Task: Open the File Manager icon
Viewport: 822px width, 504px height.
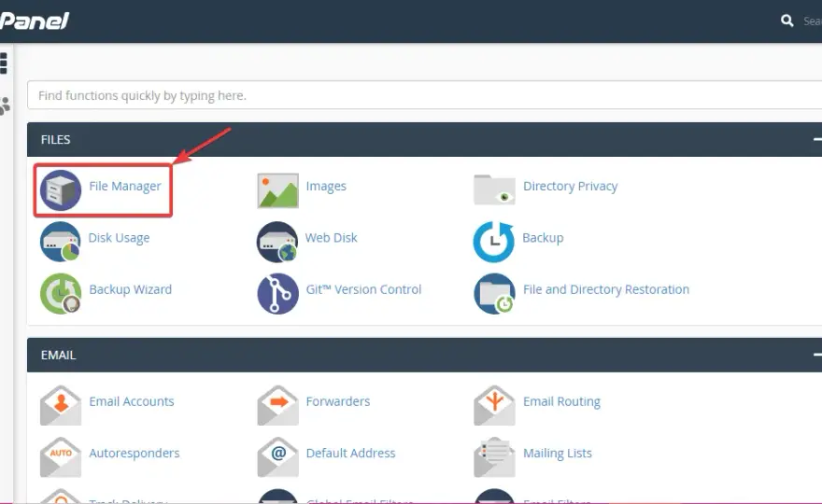Action: pos(61,190)
